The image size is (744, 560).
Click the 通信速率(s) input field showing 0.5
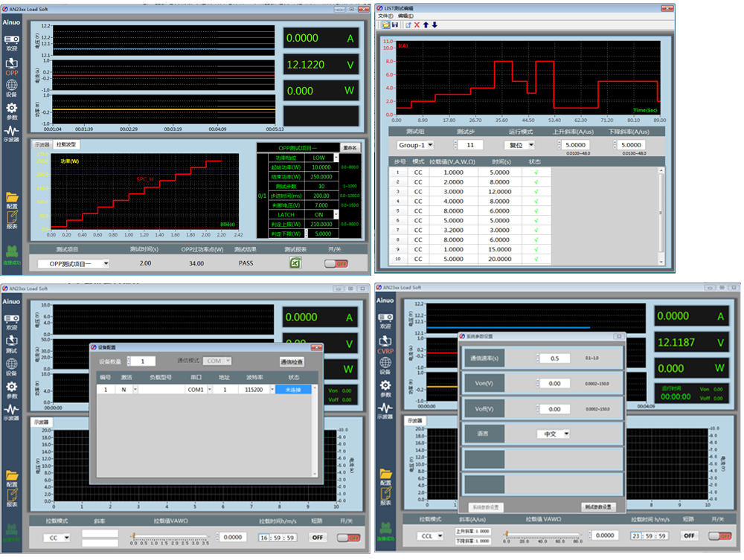point(554,358)
